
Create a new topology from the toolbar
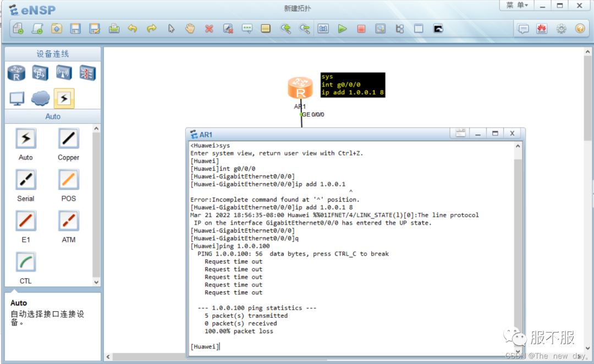point(18,29)
